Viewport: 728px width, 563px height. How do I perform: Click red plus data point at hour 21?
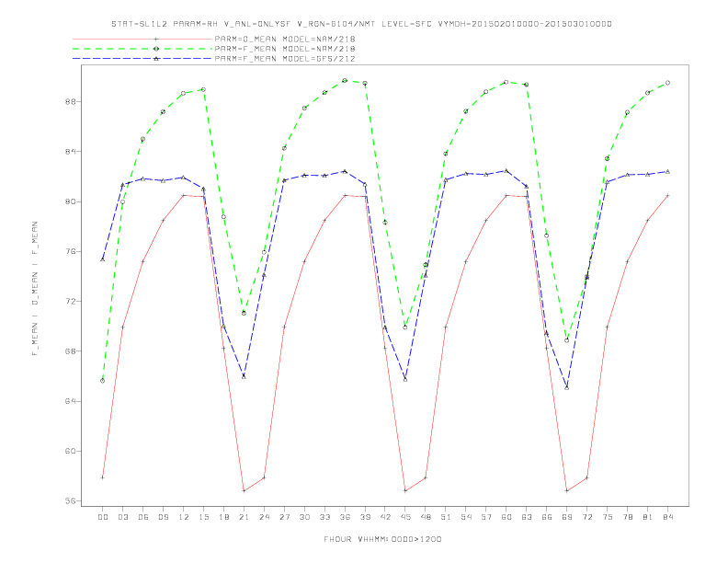point(244,491)
